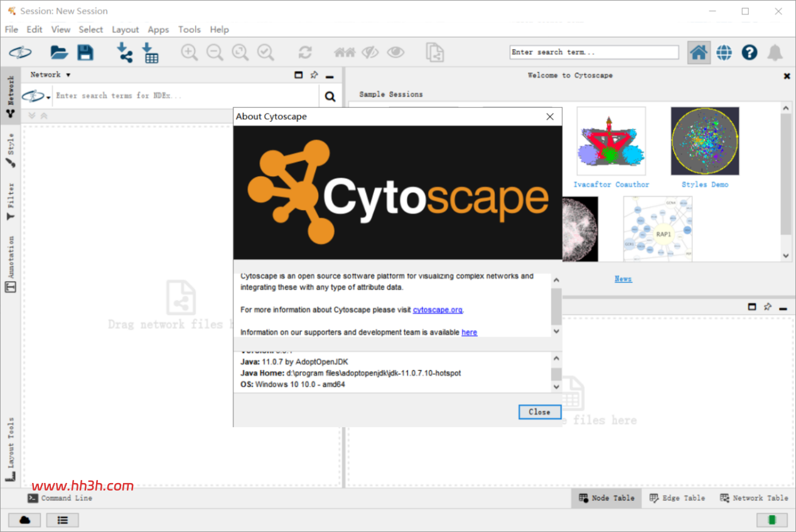Hide selected nodes crossed-eye icon
This screenshot has height=532, width=796.
(370, 52)
